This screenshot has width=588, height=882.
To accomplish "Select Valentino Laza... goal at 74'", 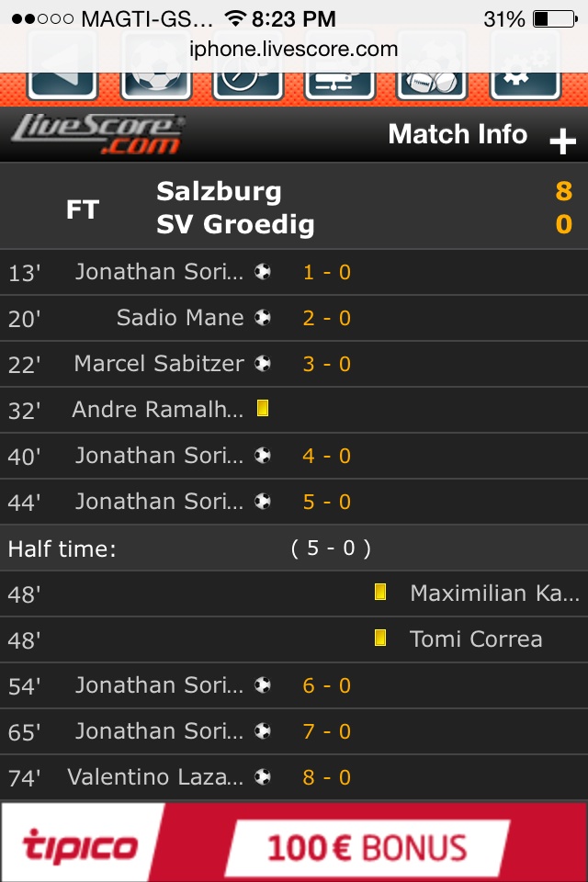I will click(x=156, y=777).
